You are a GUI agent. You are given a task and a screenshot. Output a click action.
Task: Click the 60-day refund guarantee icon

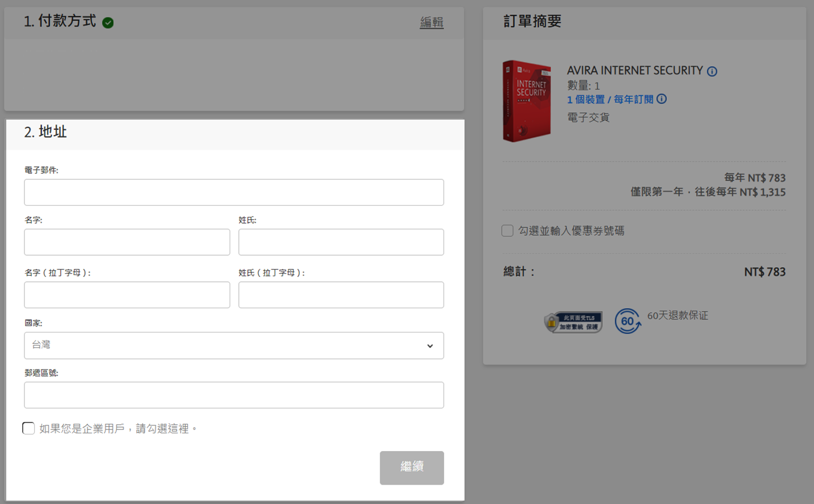coord(628,321)
